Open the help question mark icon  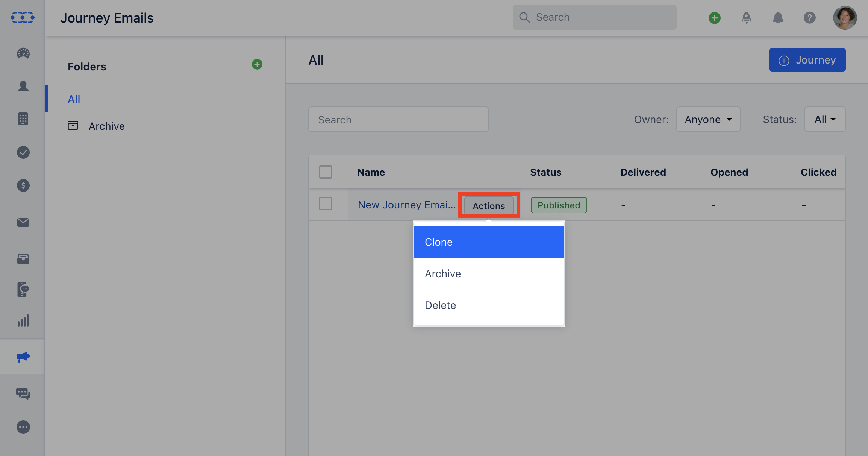point(809,18)
